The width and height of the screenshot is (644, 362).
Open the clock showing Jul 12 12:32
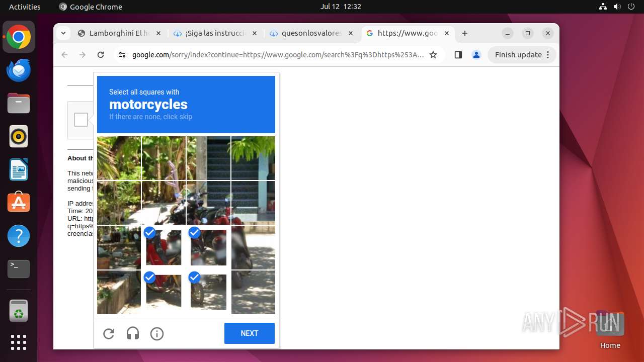coord(341,7)
